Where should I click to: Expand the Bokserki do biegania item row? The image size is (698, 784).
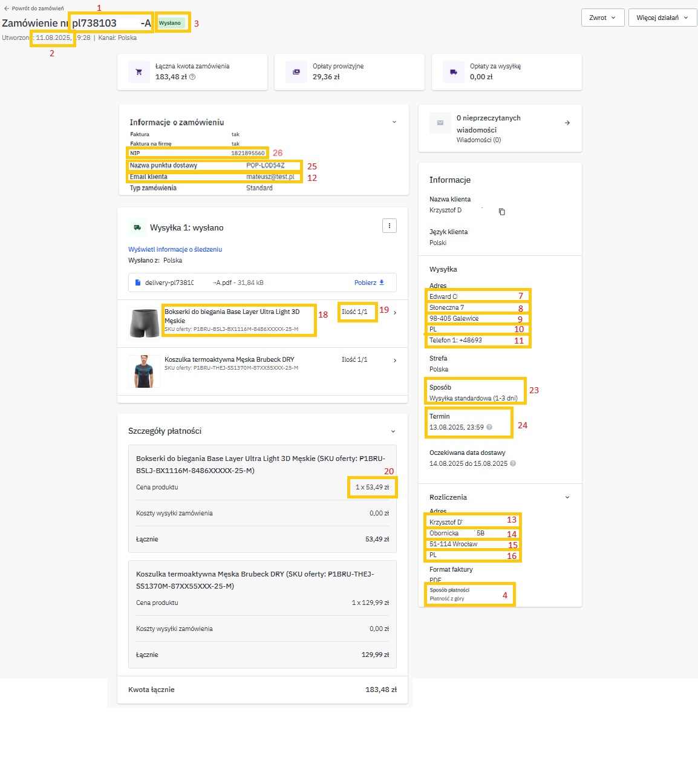click(x=395, y=313)
